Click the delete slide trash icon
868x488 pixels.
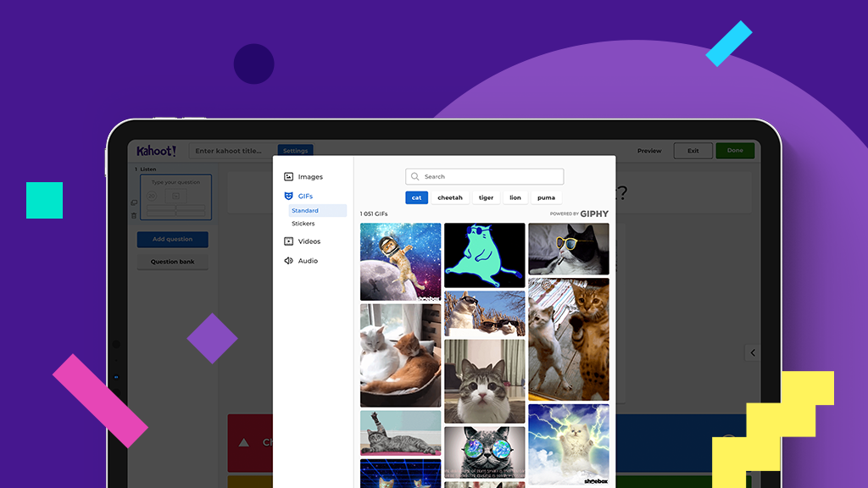(134, 215)
